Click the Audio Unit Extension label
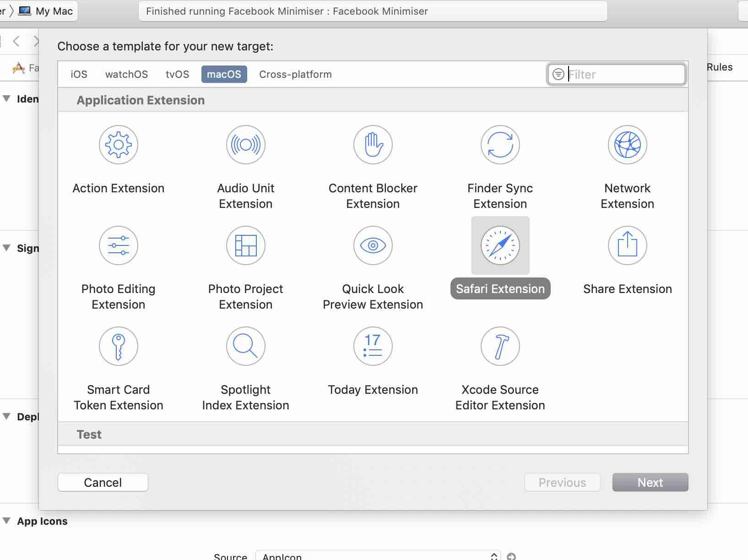 click(x=246, y=196)
